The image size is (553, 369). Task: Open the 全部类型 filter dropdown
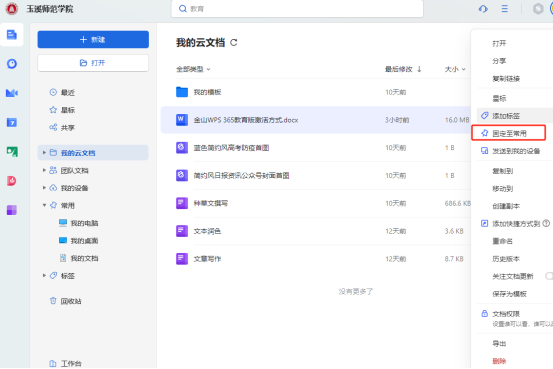193,69
